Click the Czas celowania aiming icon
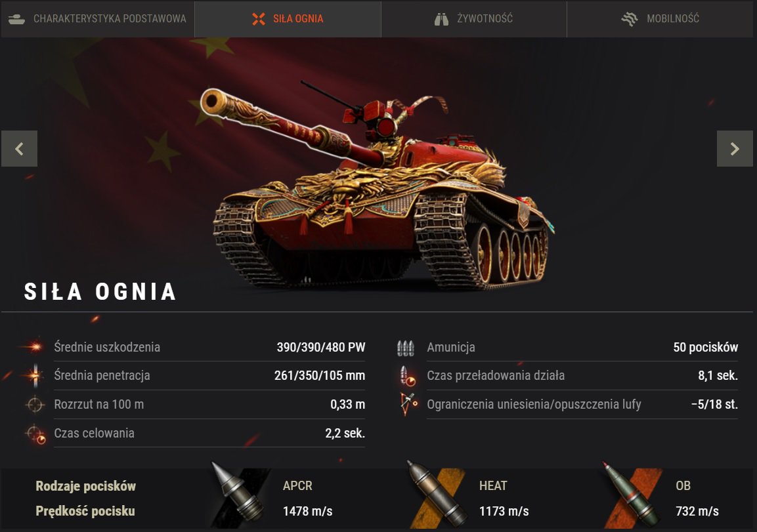Screen dimensions: 757x532 pos(35,434)
